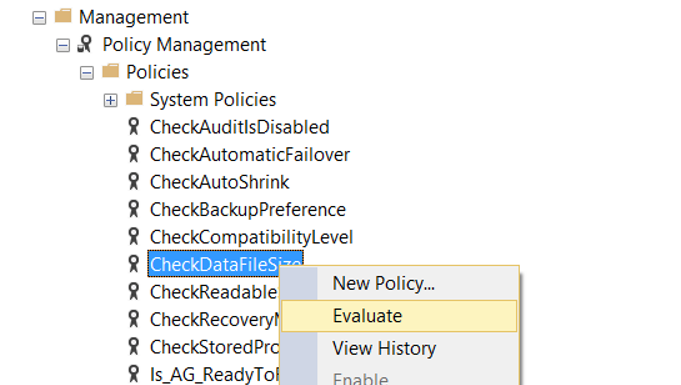Collapse the Policies folder
This screenshot has height=385, width=681.
[x=87, y=73]
